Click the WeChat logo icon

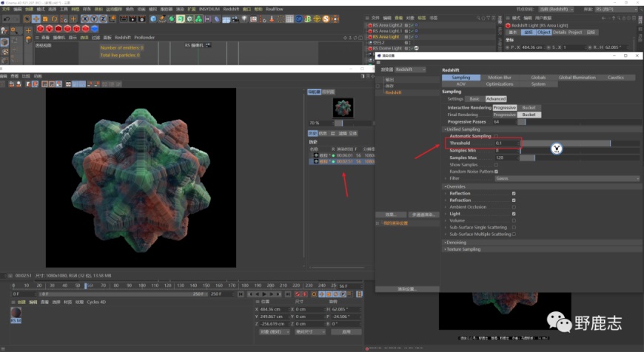[x=559, y=322]
